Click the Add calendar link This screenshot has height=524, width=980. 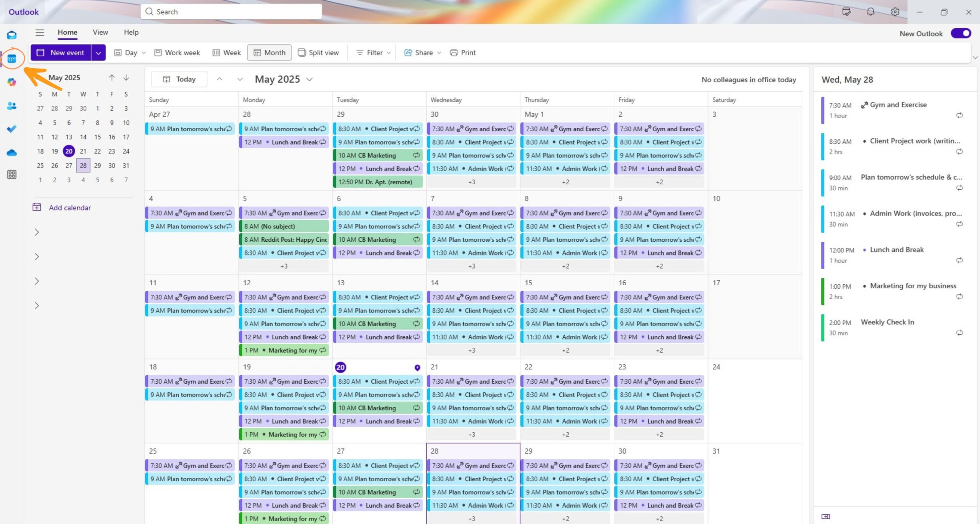70,208
